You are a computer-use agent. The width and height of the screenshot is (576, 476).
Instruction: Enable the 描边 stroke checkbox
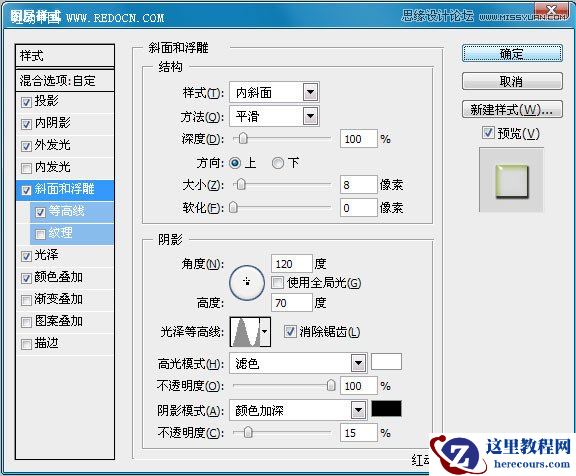tap(26, 344)
